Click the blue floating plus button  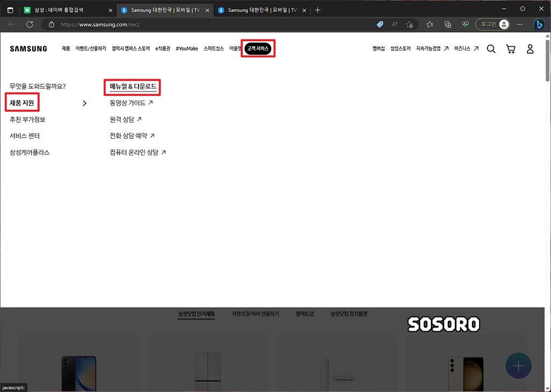tap(518, 366)
